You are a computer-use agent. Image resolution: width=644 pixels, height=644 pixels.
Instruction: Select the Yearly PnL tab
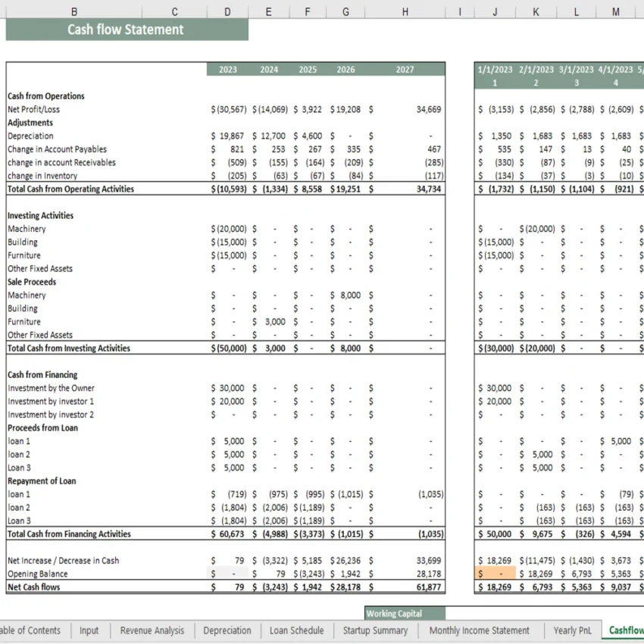pos(573,630)
